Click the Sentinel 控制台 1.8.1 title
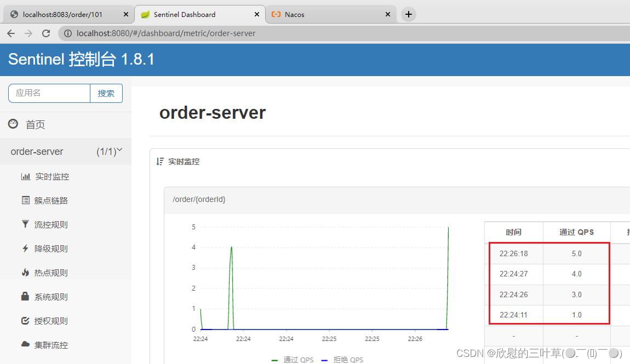The width and height of the screenshot is (630, 364). 82,60
